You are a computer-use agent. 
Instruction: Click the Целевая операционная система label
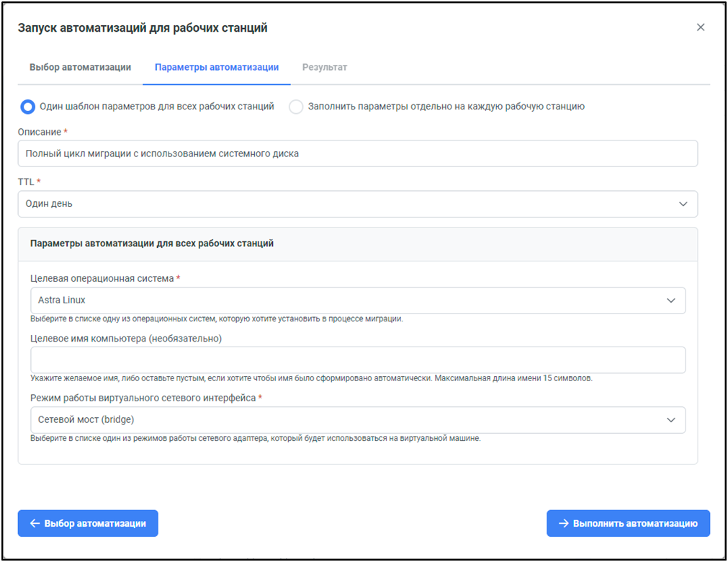(x=102, y=278)
